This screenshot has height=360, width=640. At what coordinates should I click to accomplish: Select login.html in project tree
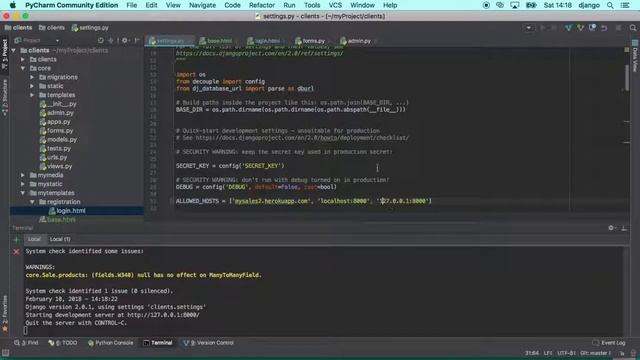tap(67, 211)
